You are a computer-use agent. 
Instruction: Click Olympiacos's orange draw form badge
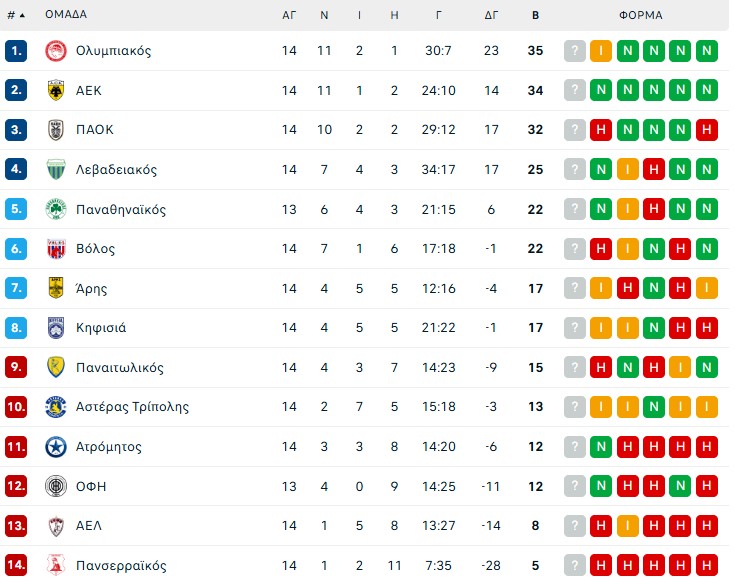tap(601, 51)
